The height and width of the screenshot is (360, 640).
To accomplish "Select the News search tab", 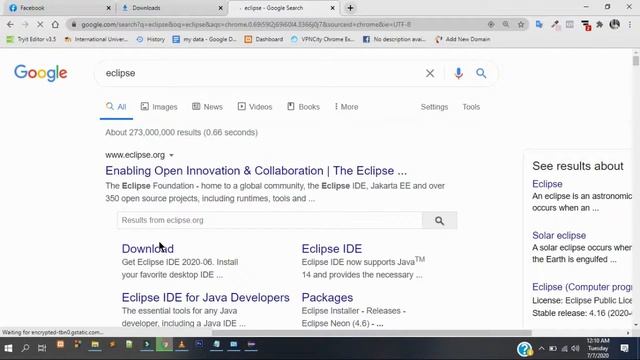I will point(207,107).
